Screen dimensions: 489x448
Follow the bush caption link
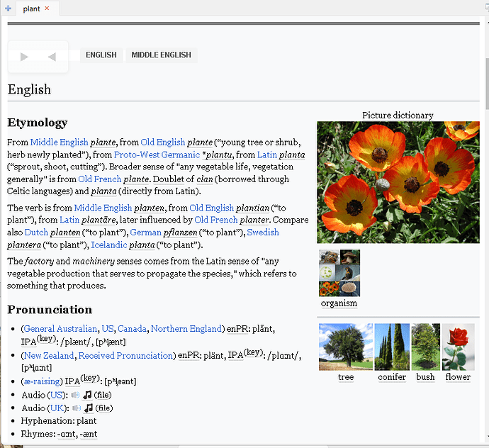click(425, 377)
